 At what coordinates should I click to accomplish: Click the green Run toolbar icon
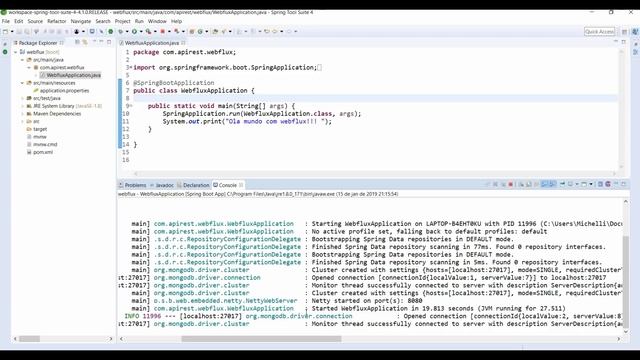click(134, 31)
